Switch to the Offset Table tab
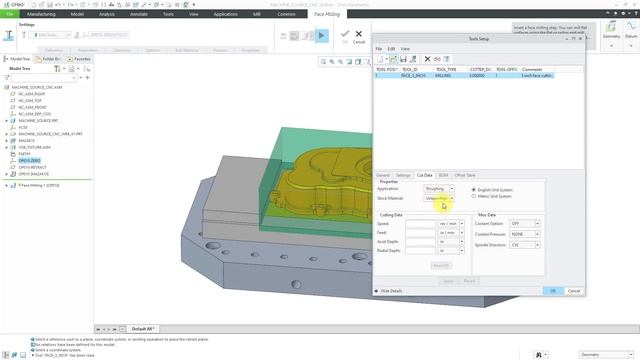Viewport: 640px width, 360px height. (x=465, y=175)
